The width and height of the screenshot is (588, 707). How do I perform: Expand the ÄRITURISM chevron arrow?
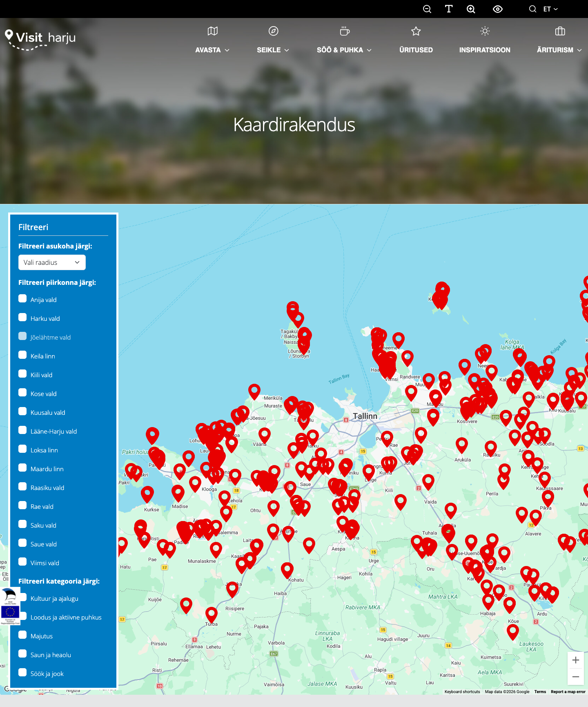(x=579, y=50)
